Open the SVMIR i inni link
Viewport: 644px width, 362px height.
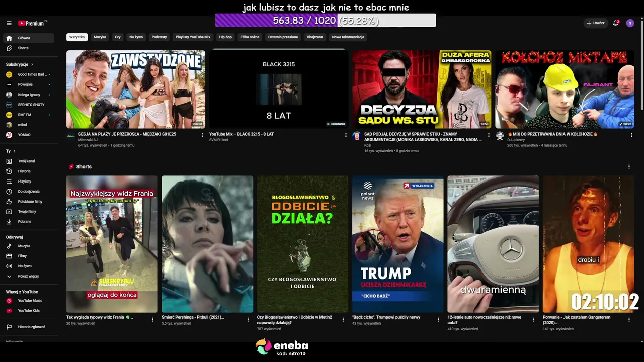point(219,140)
